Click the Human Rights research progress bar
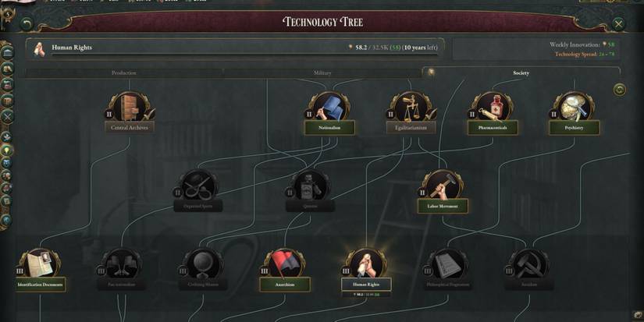The image size is (644, 322). point(235,48)
